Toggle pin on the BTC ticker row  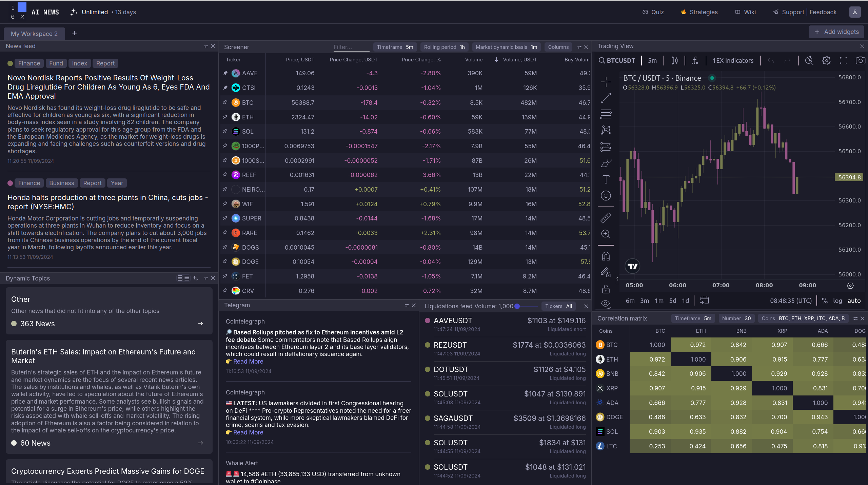tap(225, 102)
